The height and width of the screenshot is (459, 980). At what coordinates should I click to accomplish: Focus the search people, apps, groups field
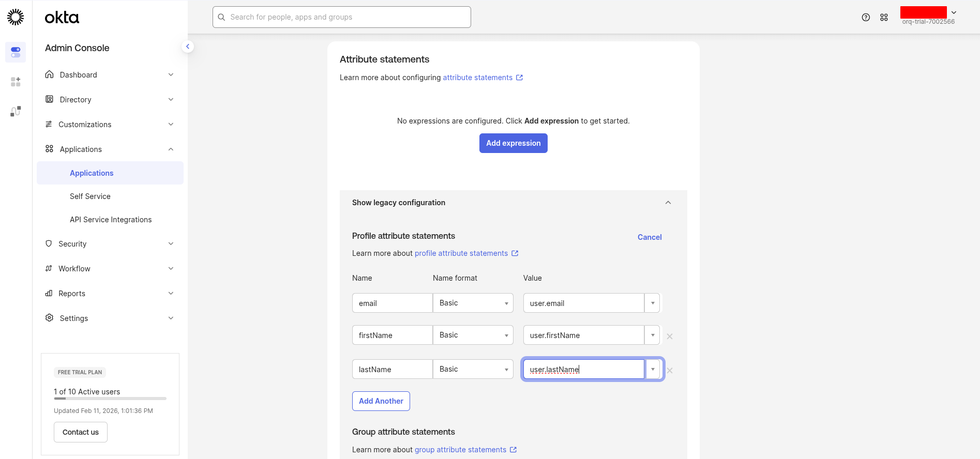341,17
